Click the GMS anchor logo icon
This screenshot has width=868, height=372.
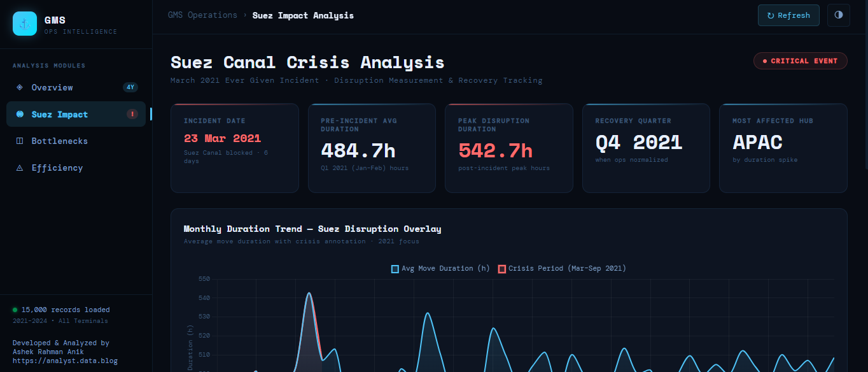pyautogui.click(x=25, y=24)
